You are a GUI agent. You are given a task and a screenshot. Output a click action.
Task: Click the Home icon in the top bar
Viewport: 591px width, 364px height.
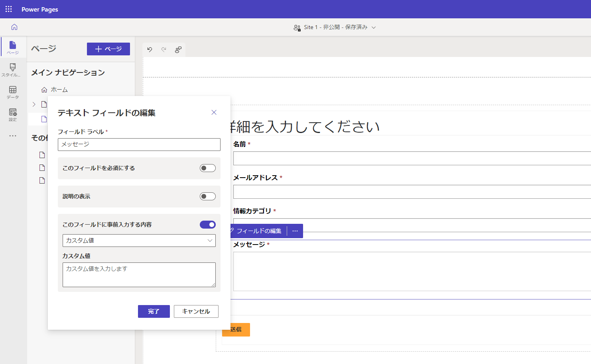click(14, 27)
